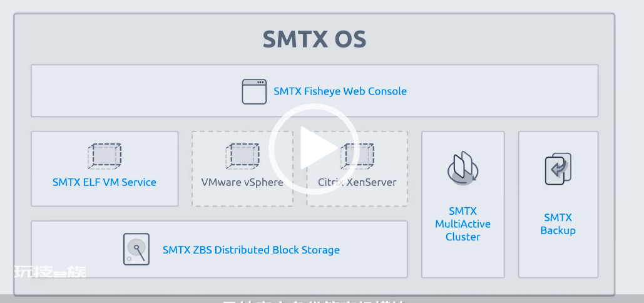
Task: Click the SMTX ELF VM cube icon
Action: [105, 156]
